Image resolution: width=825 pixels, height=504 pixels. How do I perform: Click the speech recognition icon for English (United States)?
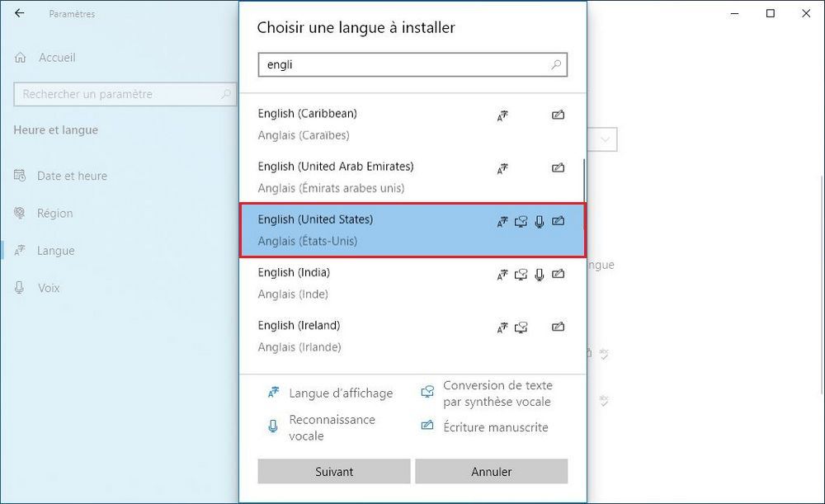click(540, 221)
